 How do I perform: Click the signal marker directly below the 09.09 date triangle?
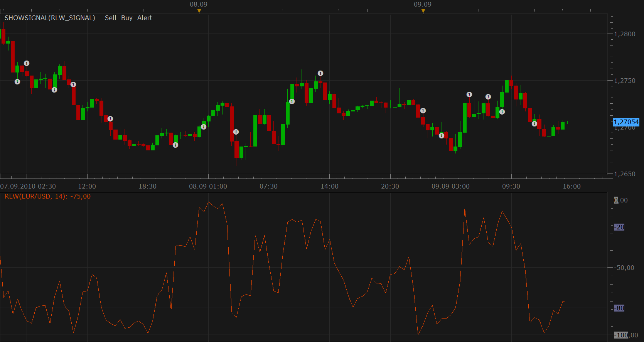click(423, 111)
